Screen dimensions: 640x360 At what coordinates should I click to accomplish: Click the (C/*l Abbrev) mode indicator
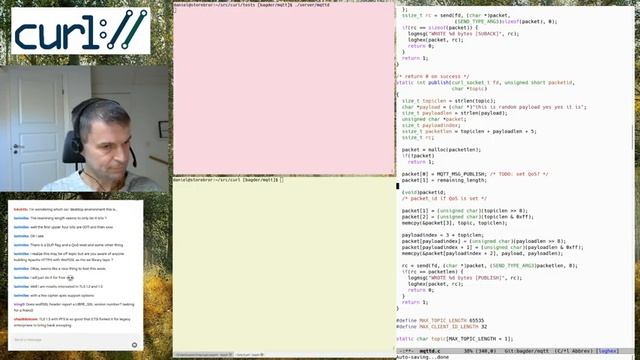click(x=573, y=351)
